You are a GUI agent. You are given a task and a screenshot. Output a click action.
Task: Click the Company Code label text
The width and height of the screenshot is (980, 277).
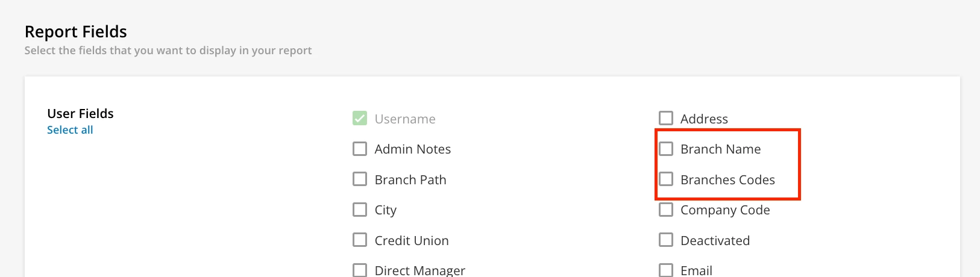click(725, 210)
